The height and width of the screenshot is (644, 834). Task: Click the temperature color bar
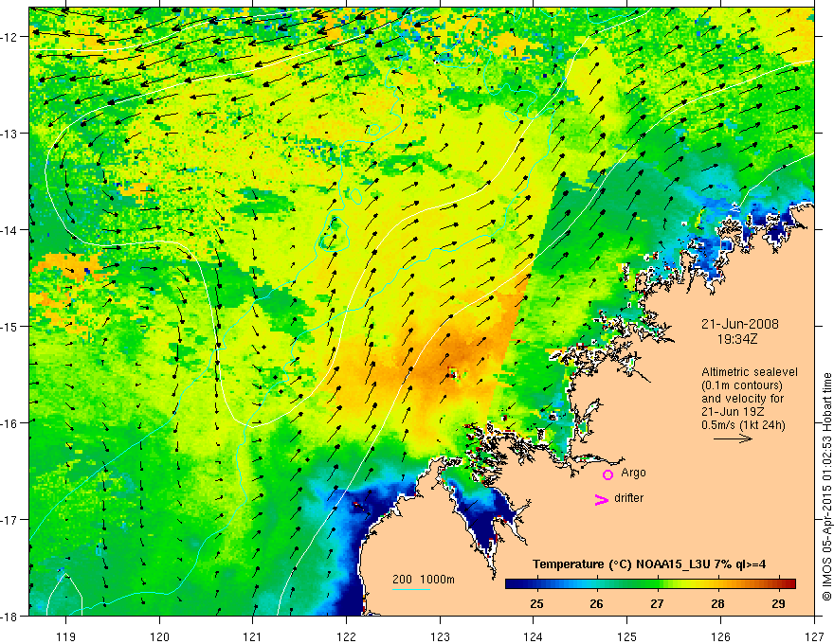click(650, 583)
